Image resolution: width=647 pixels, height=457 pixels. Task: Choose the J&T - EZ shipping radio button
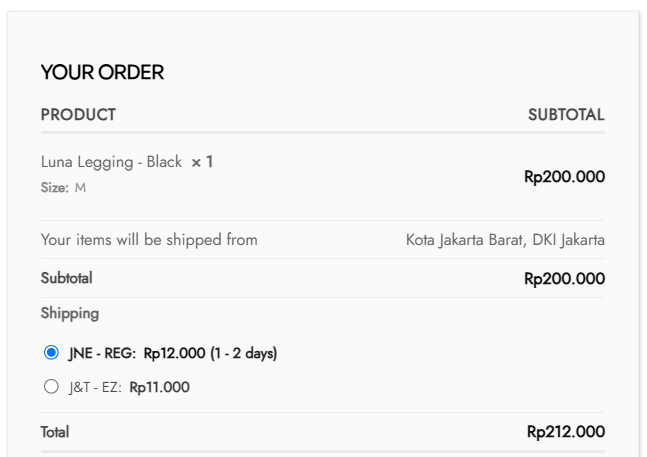click(x=51, y=387)
